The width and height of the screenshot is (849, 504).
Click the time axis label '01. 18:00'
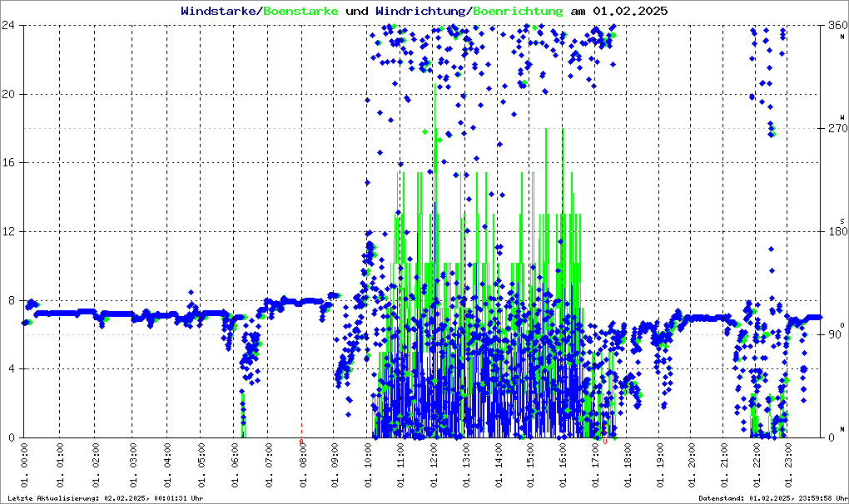(x=628, y=465)
